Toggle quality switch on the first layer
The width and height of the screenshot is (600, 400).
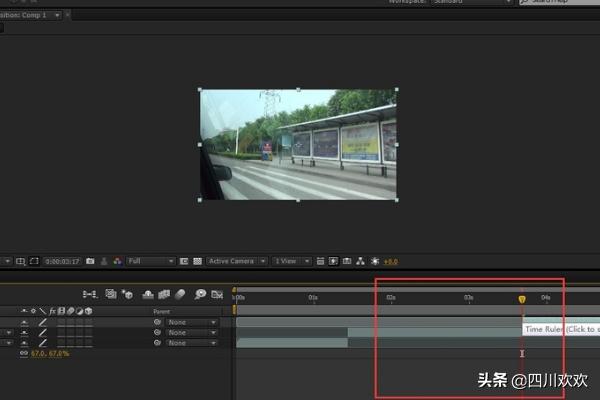42,322
